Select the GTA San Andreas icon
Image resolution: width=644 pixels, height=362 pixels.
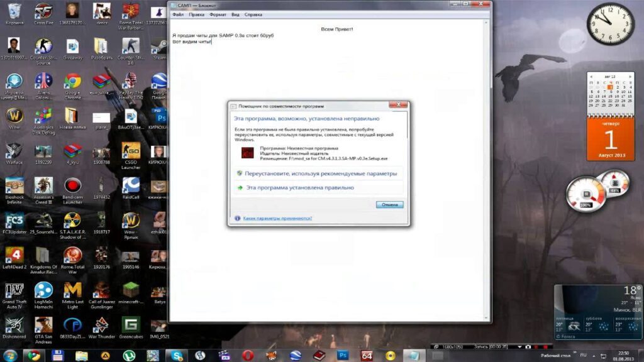point(43,331)
